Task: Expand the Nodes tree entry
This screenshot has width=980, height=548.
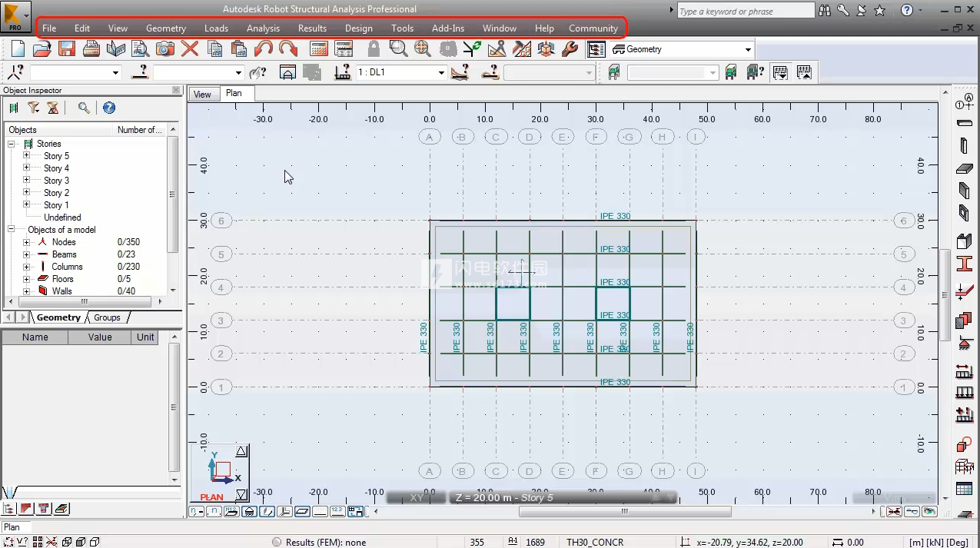Action: coord(26,242)
